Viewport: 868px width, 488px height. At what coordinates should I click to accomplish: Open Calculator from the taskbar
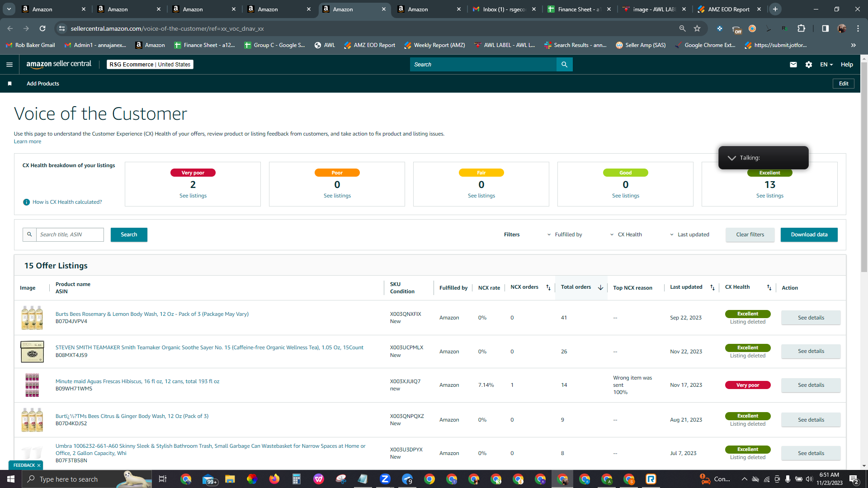(x=296, y=479)
